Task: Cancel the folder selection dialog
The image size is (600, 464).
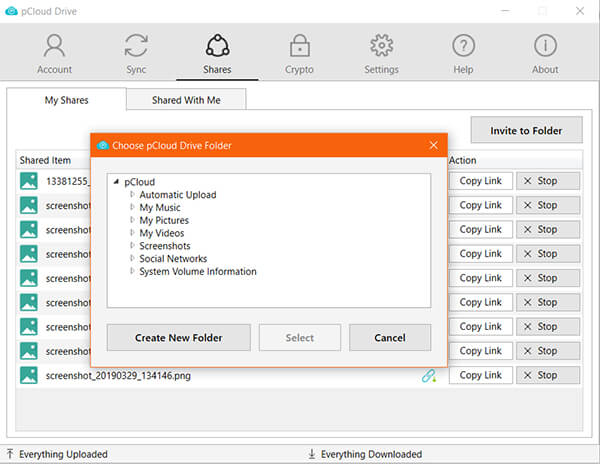Action: pos(390,337)
